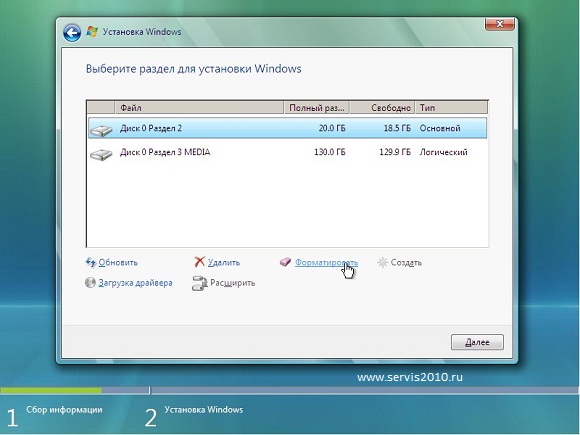This screenshot has width=580, height=435.
Task: Sort by the Полный раз... column header
Action: point(317,108)
